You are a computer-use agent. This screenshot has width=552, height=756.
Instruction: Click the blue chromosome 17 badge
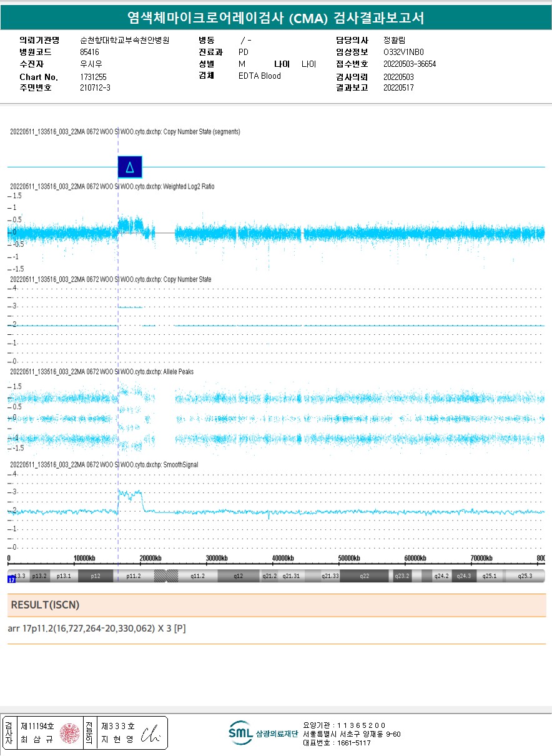[x=11, y=580]
